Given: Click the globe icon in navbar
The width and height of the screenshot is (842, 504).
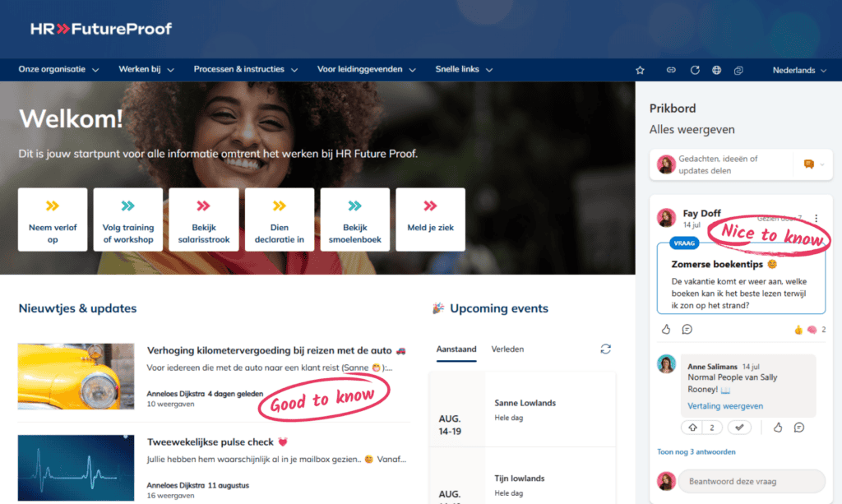Looking at the screenshot, I should (x=716, y=71).
